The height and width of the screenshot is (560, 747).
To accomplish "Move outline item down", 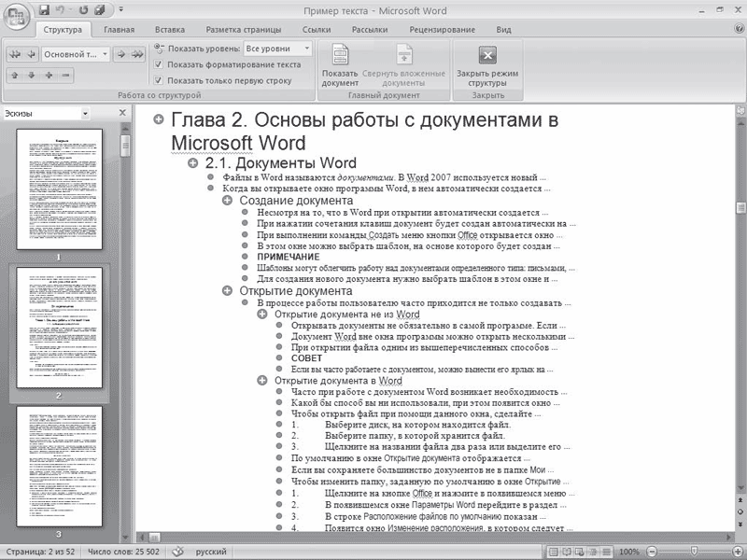I will click(32, 76).
